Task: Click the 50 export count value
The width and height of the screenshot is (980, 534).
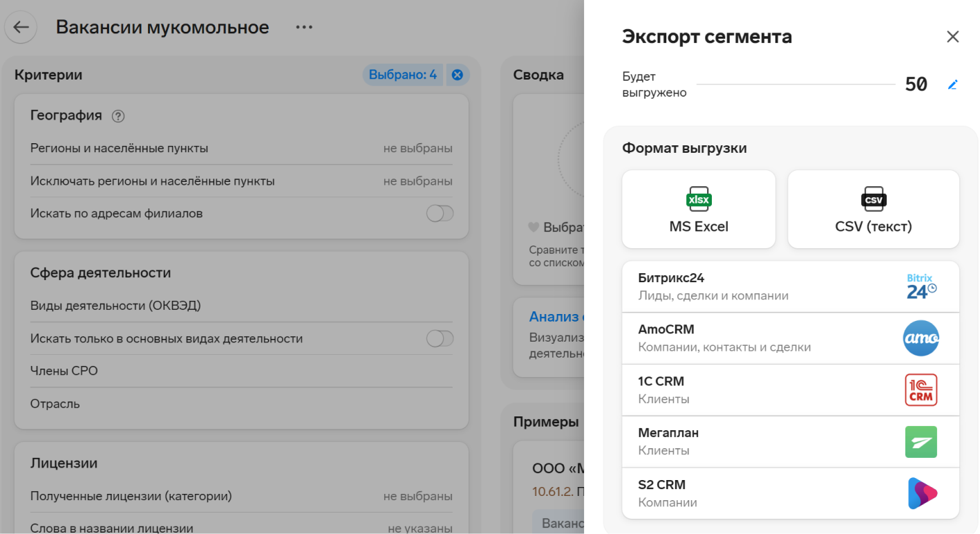Action: (x=916, y=84)
